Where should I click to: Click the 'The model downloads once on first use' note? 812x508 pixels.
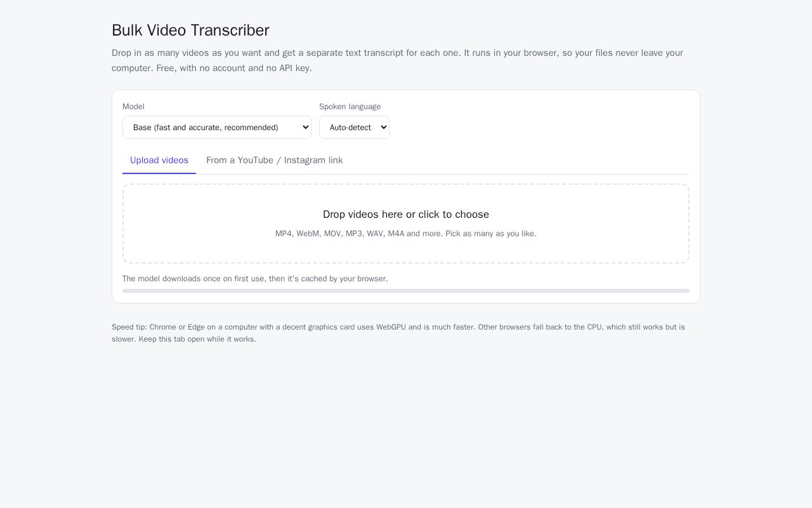255,279
